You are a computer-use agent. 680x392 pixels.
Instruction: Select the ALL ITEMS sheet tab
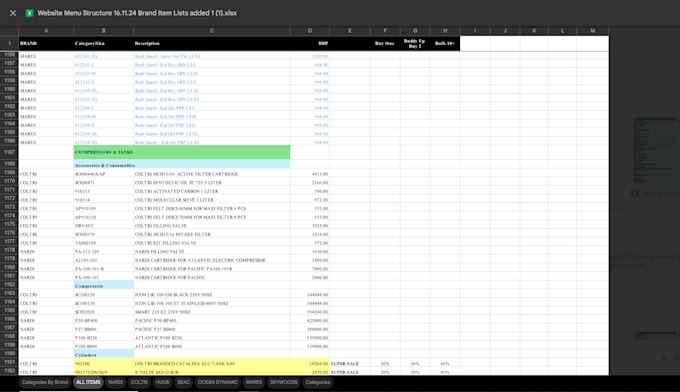[x=88, y=382]
